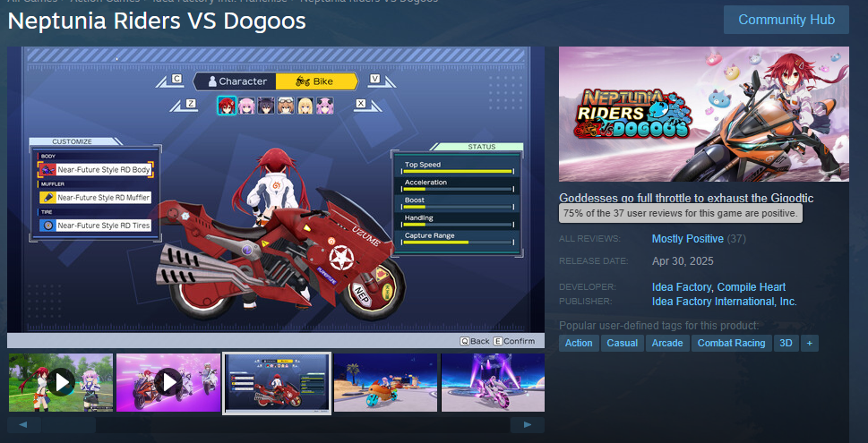Click the left arrow of the thumbnail strip
The width and height of the screenshot is (868, 443).
point(24,425)
